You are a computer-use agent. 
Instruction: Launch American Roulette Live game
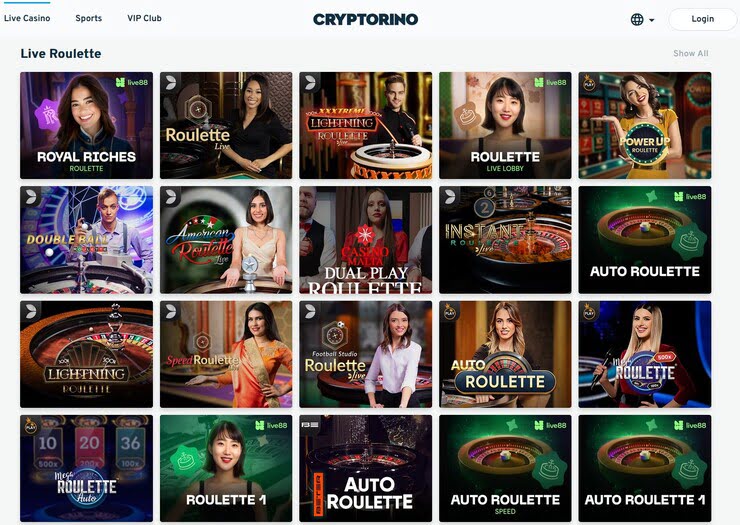point(226,239)
